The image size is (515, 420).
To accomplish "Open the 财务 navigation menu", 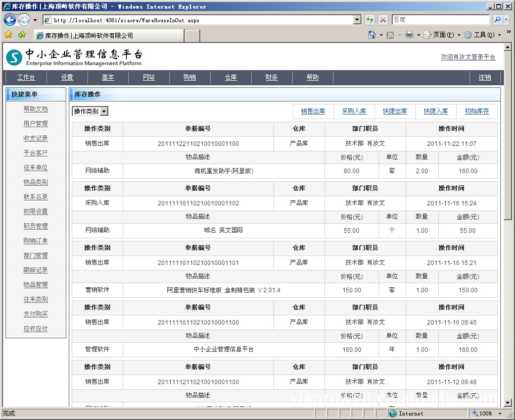I will pyautogui.click(x=271, y=77).
